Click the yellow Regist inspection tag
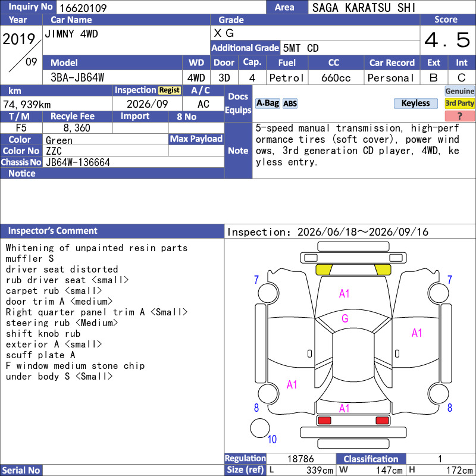Screen dimensions: 476x476 (x=170, y=90)
